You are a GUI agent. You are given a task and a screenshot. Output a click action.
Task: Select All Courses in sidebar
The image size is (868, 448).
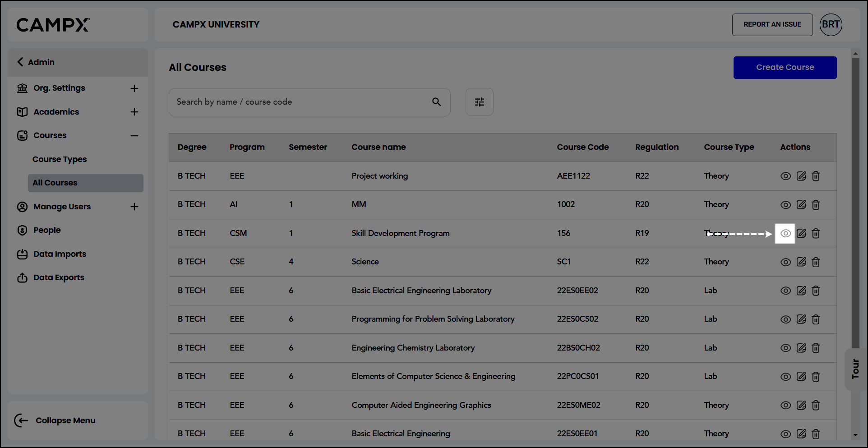click(86, 183)
